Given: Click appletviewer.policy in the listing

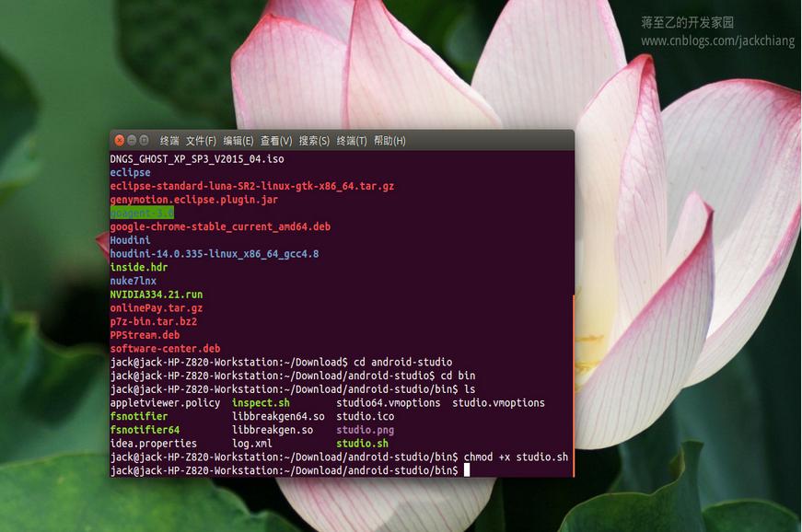Looking at the screenshot, I should [x=165, y=403].
